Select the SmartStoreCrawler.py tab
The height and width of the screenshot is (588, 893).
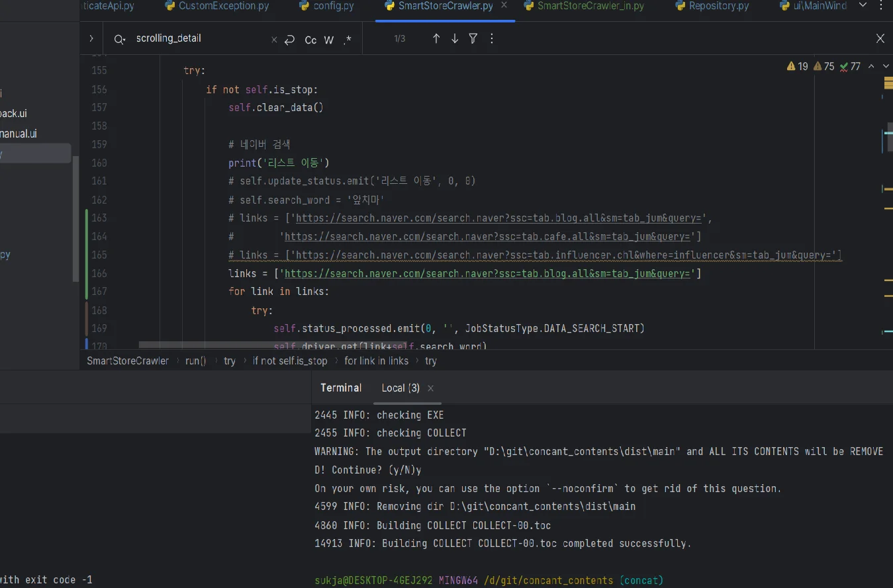[x=439, y=6]
